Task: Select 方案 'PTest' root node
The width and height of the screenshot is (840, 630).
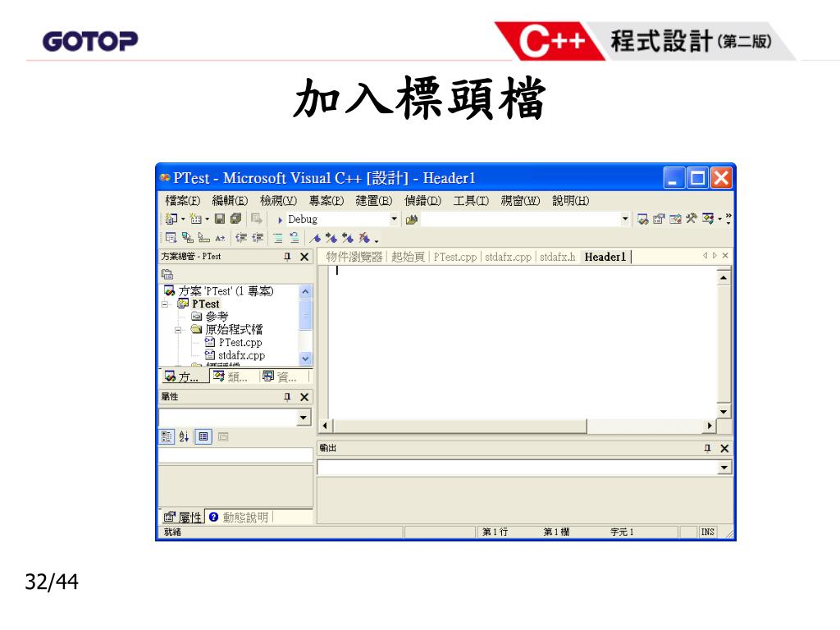Action: click(x=219, y=291)
